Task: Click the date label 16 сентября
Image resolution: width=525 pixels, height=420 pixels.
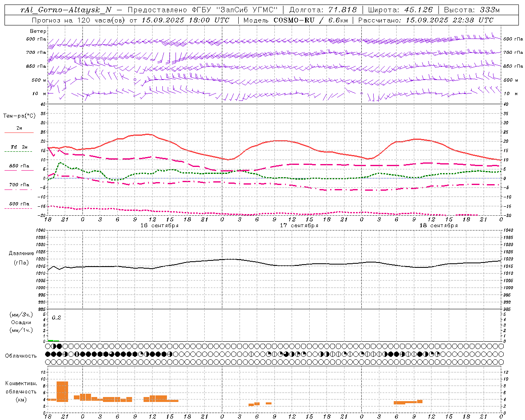Action: (x=160, y=226)
